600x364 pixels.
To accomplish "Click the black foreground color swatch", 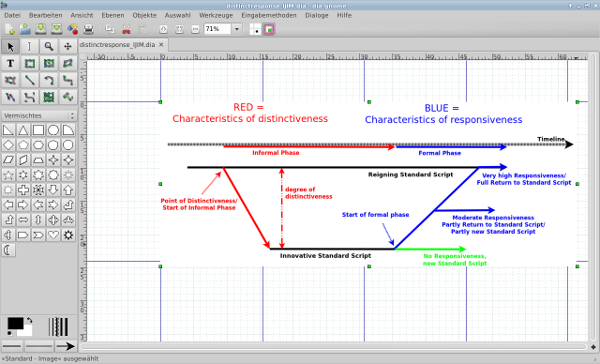I will tap(15, 323).
